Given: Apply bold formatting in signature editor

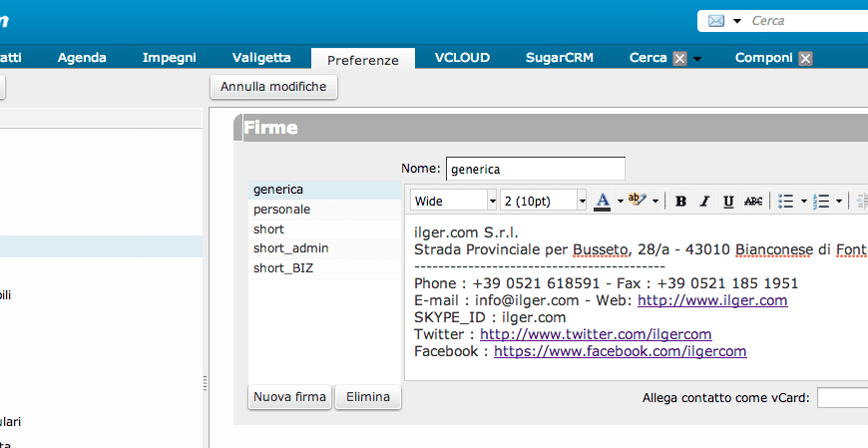Looking at the screenshot, I should pyautogui.click(x=680, y=201).
